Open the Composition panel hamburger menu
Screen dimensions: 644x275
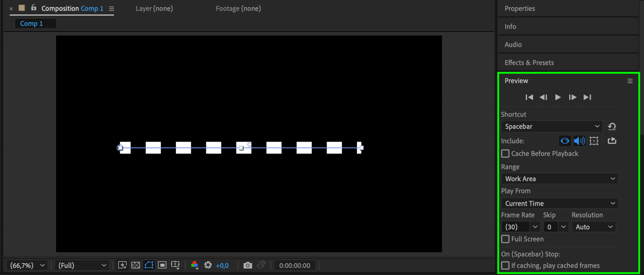click(x=111, y=9)
